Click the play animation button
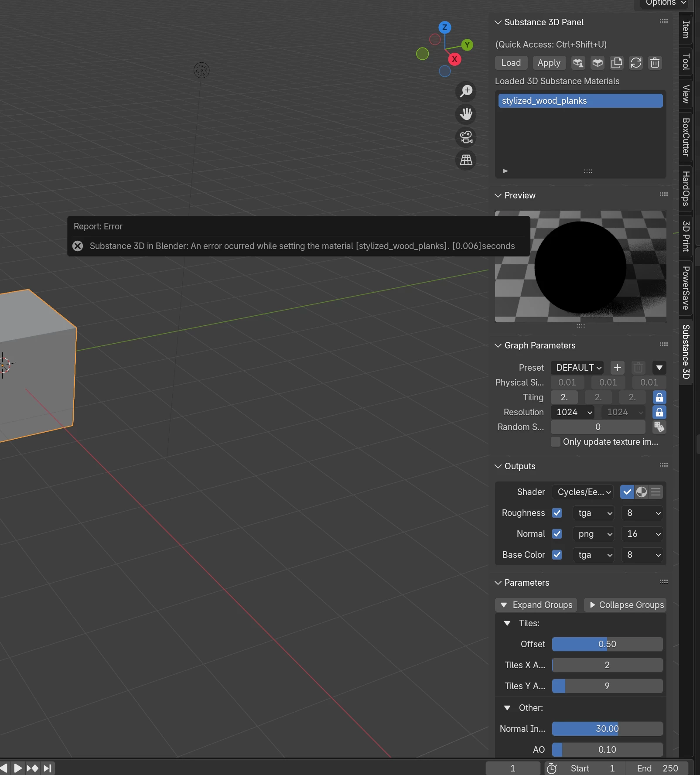The height and width of the screenshot is (775, 700). (17, 768)
